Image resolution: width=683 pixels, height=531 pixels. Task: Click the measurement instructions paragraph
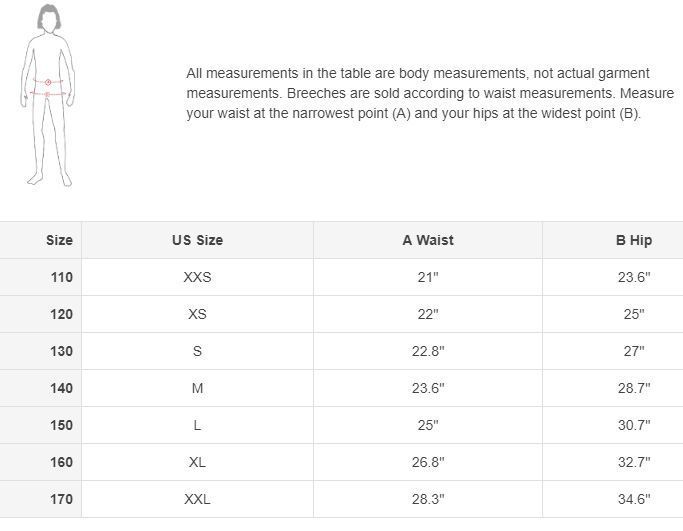pos(430,93)
